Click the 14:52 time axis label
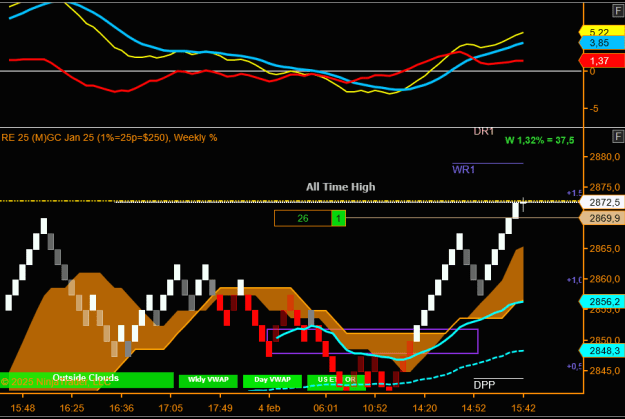 click(474, 408)
